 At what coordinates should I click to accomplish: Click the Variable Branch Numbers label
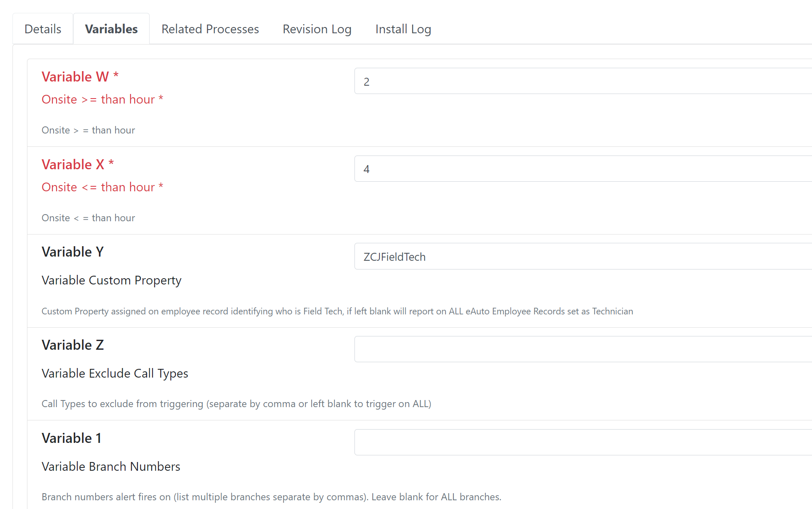(111, 466)
